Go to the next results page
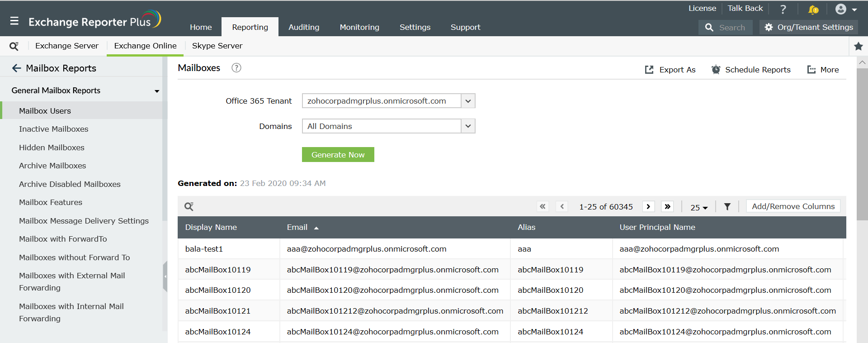 click(648, 206)
